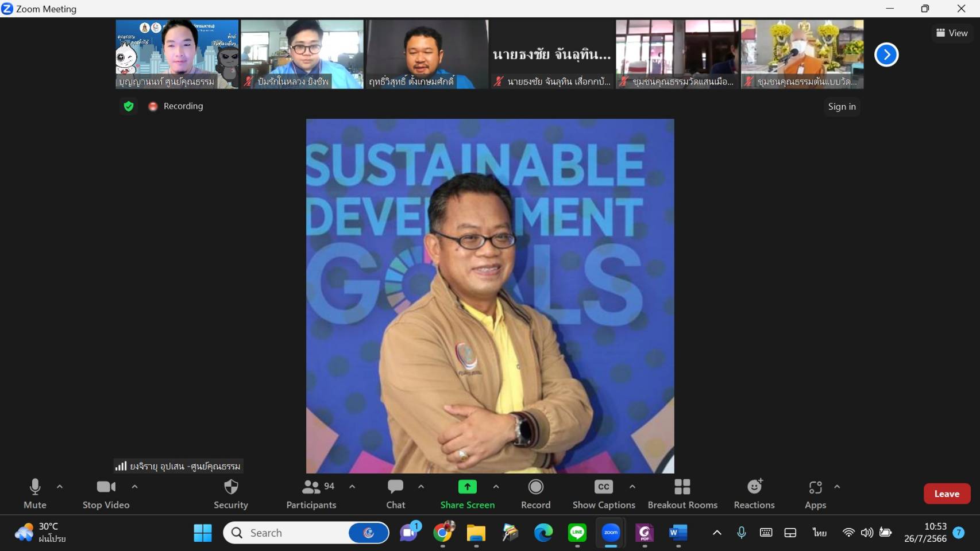This screenshot has height=551, width=980.
Task: Select ชุมชนคุณธรรมวัดแสนเมือ video thumbnail
Action: [677, 55]
